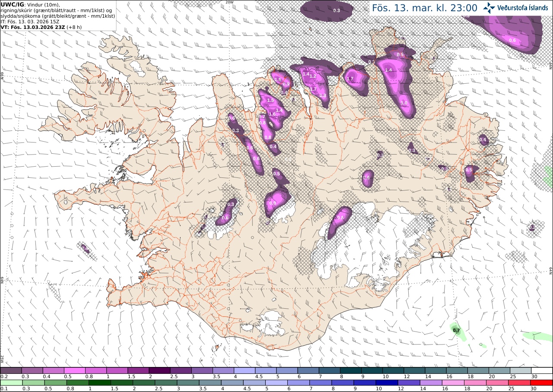Click the 'UWC/IG: Vindur (10m),' header line

[30, 4]
